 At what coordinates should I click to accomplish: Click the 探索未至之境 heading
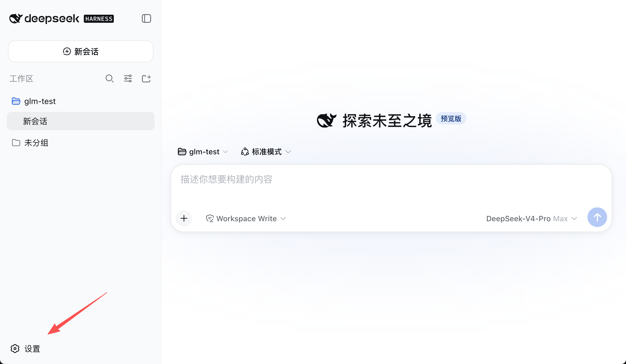click(387, 121)
